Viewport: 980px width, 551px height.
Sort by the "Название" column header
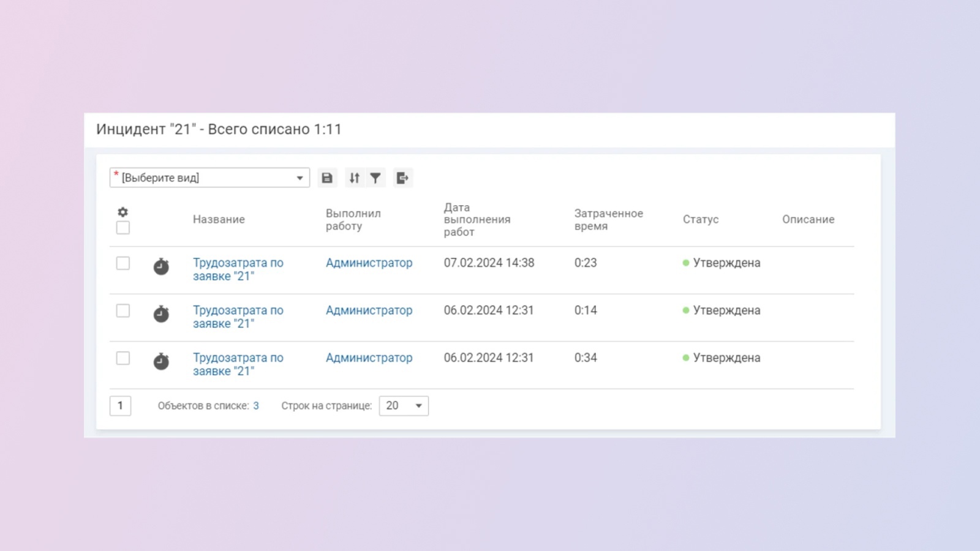(x=219, y=219)
